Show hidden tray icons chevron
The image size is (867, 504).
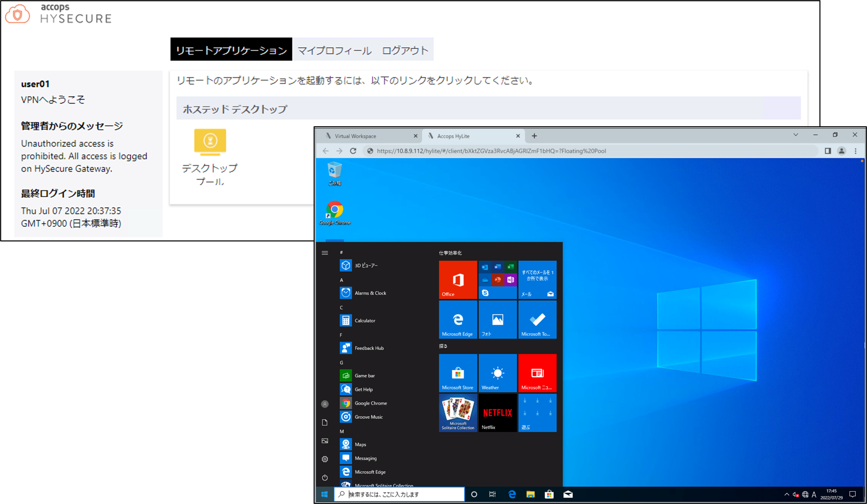pos(786,494)
